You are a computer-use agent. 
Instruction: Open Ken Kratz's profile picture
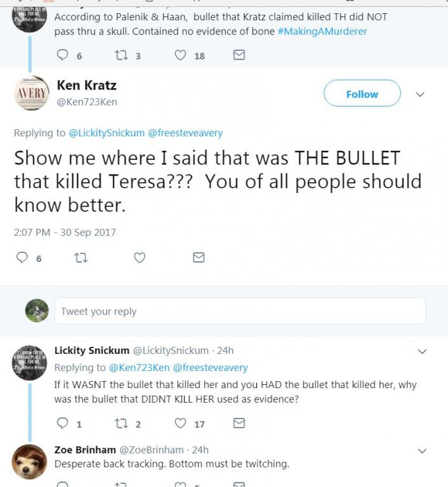click(31, 95)
